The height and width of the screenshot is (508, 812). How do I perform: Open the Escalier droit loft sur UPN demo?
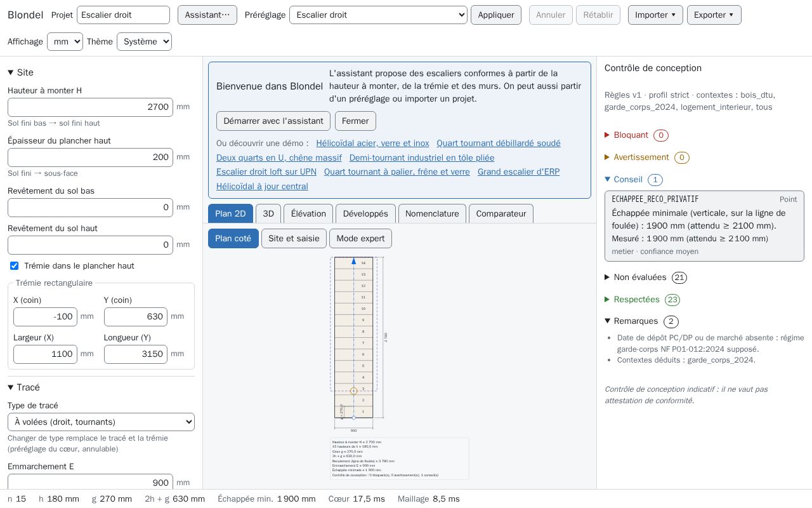pos(266,172)
